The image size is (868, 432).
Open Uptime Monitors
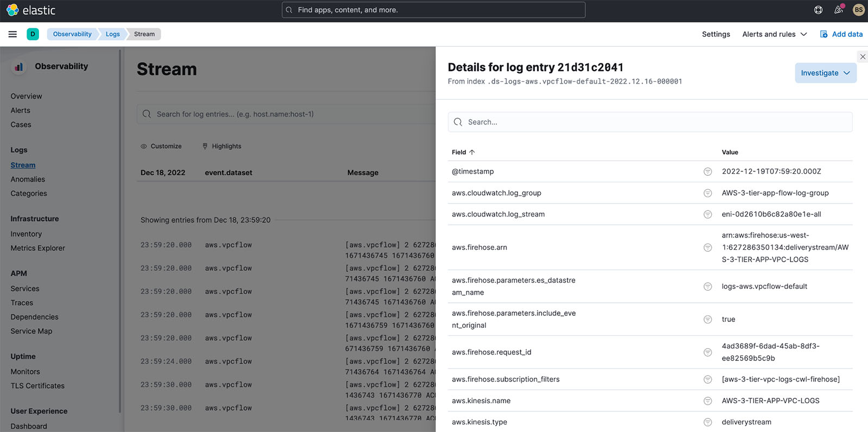(x=25, y=372)
